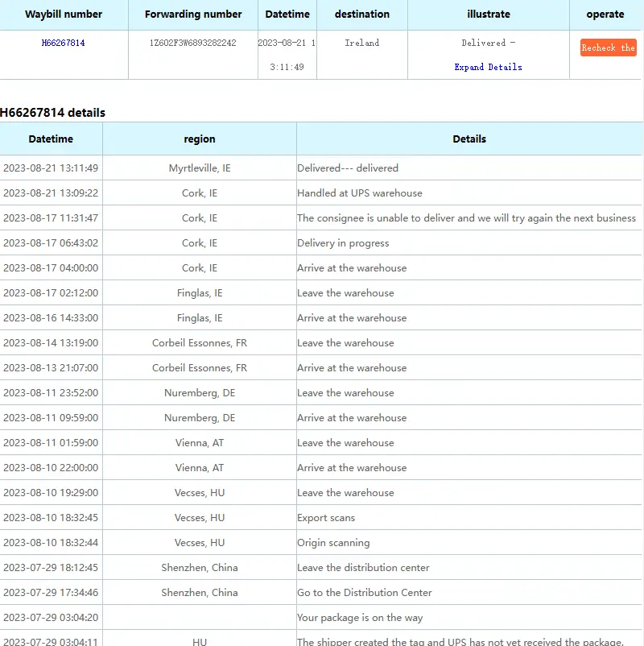644x646 pixels.
Task: Click the H66267814 details heading
Action: pyautogui.click(x=52, y=113)
